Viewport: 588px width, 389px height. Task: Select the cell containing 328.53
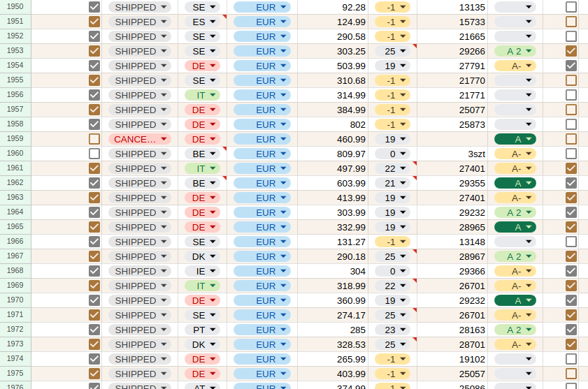pos(333,344)
